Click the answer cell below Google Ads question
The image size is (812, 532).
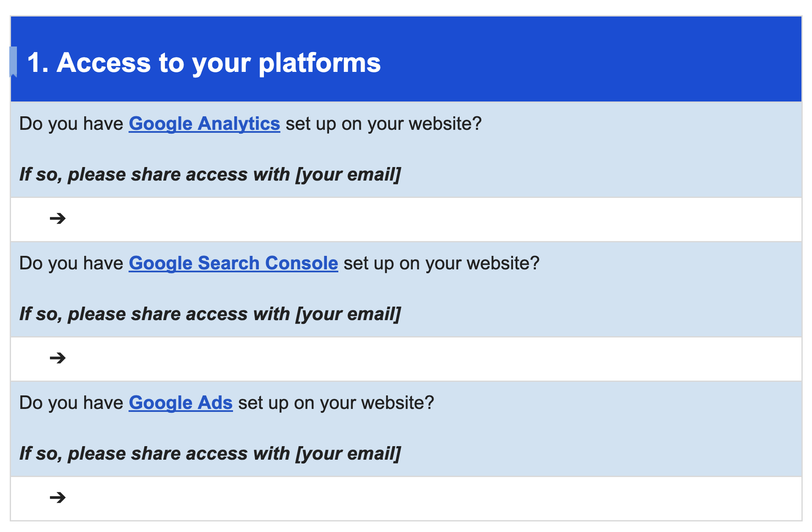pyautogui.click(x=406, y=499)
